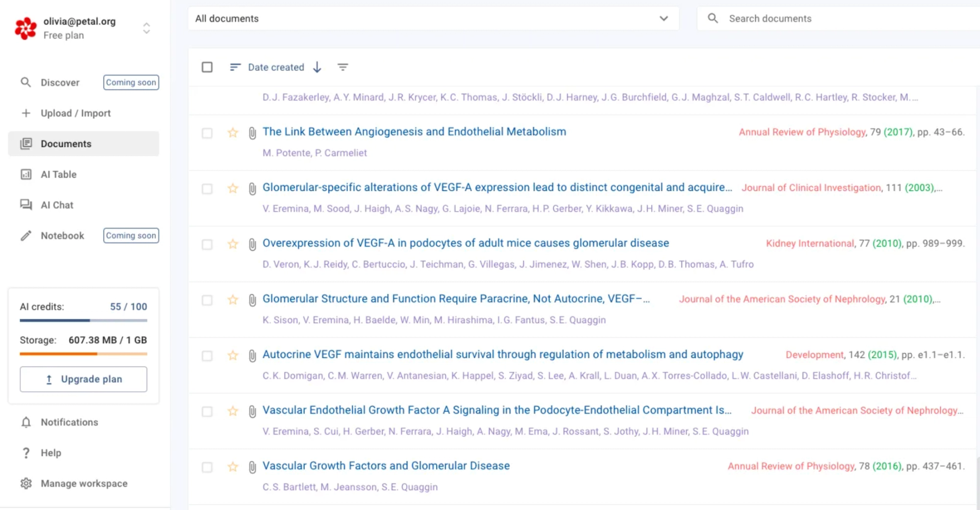
Task: Click the Notifications bell icon
Action: [x=26, y=422]
